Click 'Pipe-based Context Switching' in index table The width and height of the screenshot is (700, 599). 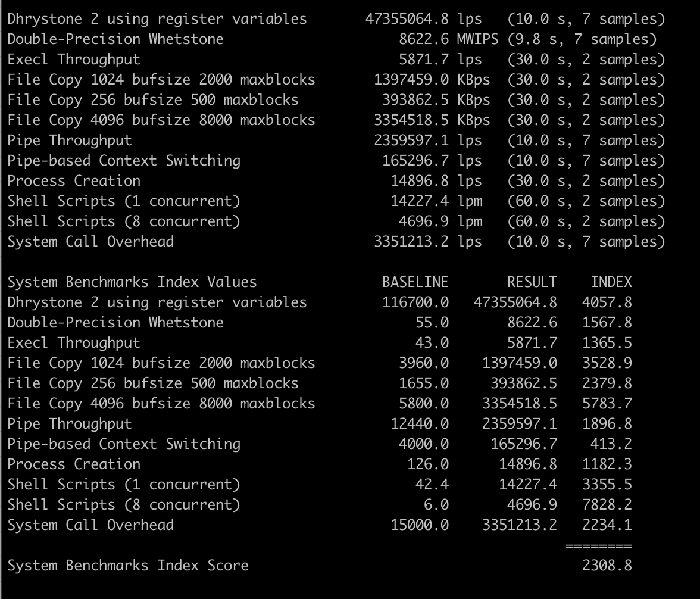click(x=124, y=444)
